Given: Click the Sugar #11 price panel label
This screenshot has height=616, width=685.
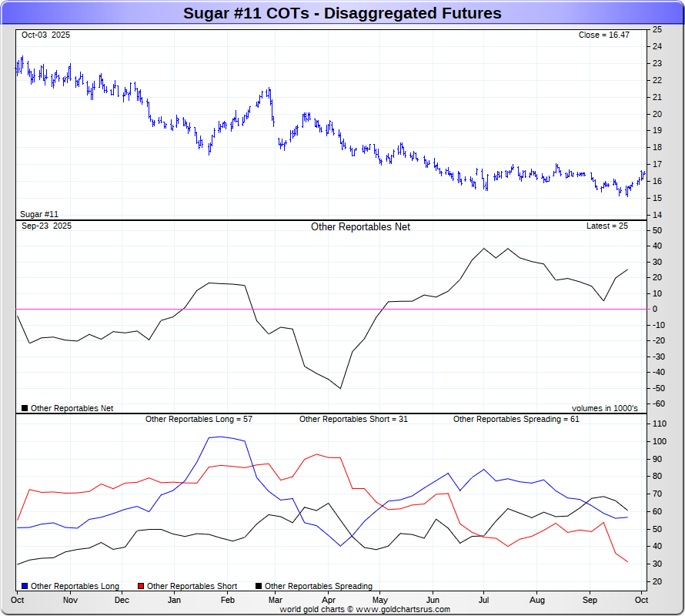Looking at the screenshot, I should click(x=39, y=214).
